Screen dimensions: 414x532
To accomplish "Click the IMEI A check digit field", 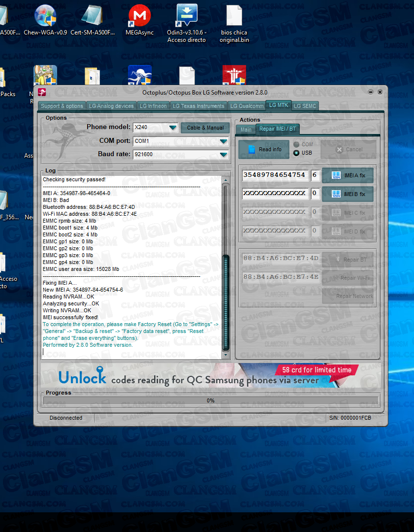I will (x=315, y=175).
